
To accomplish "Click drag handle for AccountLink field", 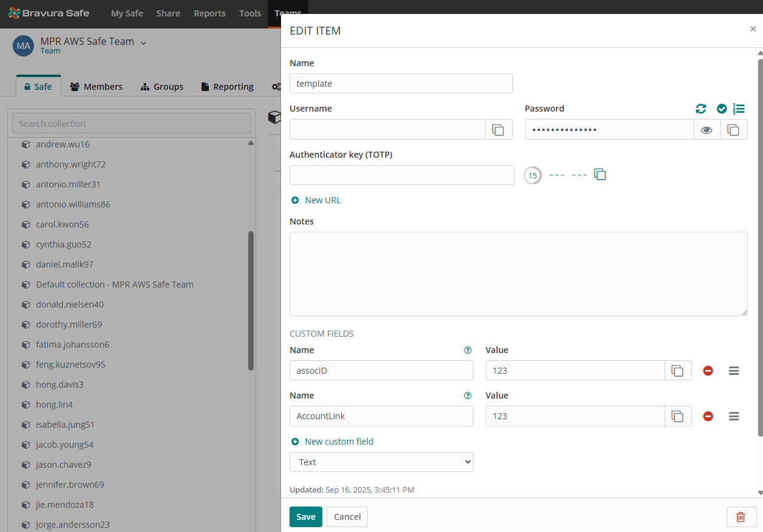I will click(734, 416).
